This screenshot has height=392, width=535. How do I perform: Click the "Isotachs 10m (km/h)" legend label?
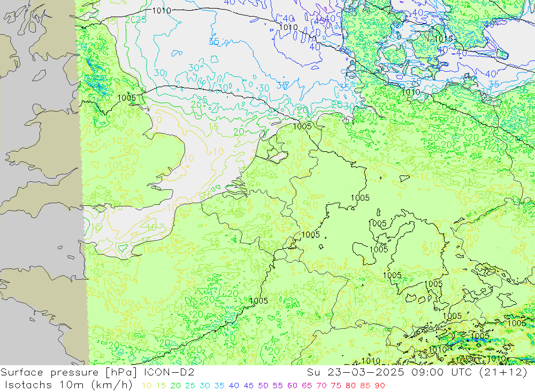(69, 385)
